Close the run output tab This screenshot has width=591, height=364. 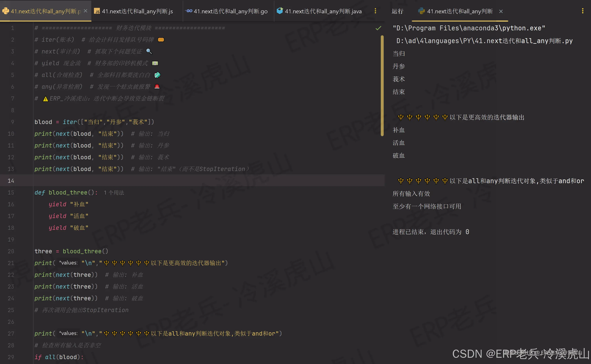501,11
